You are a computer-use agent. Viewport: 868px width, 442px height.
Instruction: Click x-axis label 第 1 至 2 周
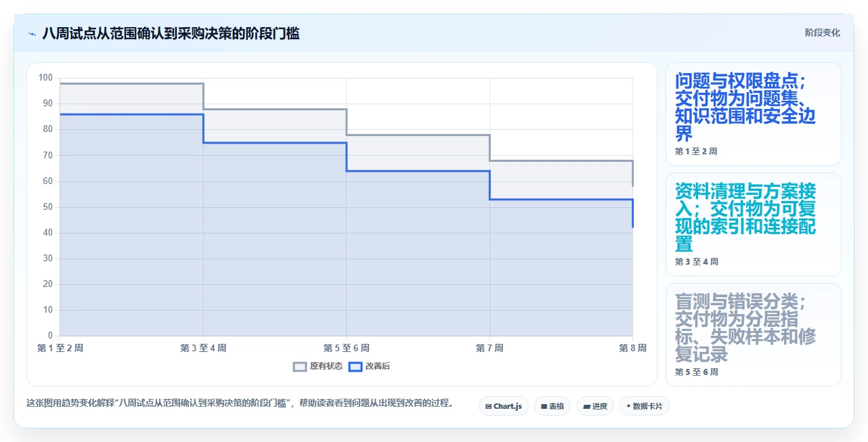coord(60,348)
